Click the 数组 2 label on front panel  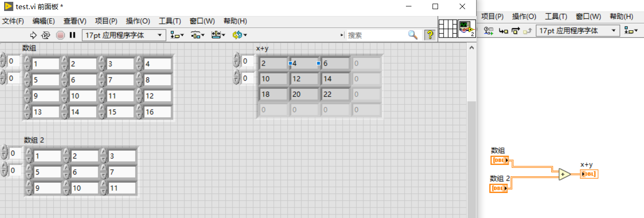tap(34, 140)
